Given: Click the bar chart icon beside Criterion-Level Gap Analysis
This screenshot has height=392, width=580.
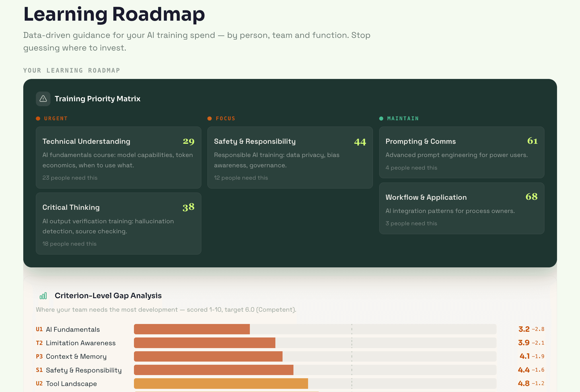Looking at the screenshot, I should (x=43, y=296).
